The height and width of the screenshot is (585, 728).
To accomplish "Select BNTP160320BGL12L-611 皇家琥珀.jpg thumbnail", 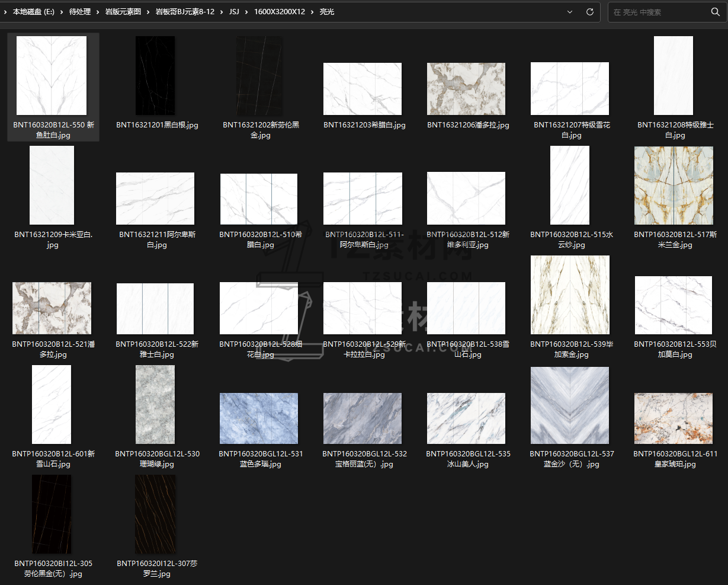I will point(674,418).
